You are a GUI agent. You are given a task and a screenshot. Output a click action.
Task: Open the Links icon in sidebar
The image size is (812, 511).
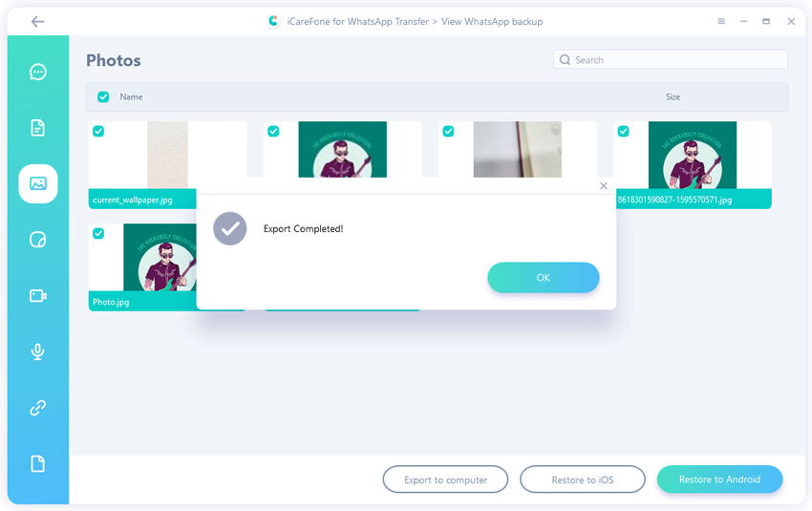[38, 408]
